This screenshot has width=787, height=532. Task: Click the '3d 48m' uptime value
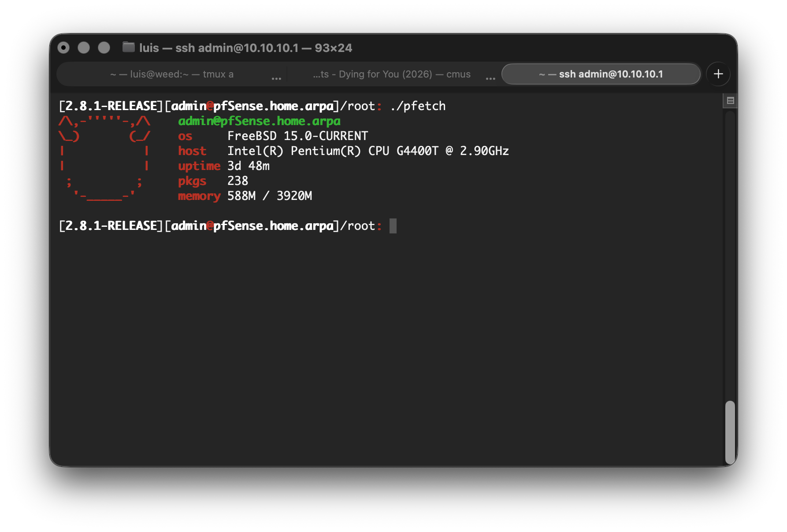tap(248, 166)
